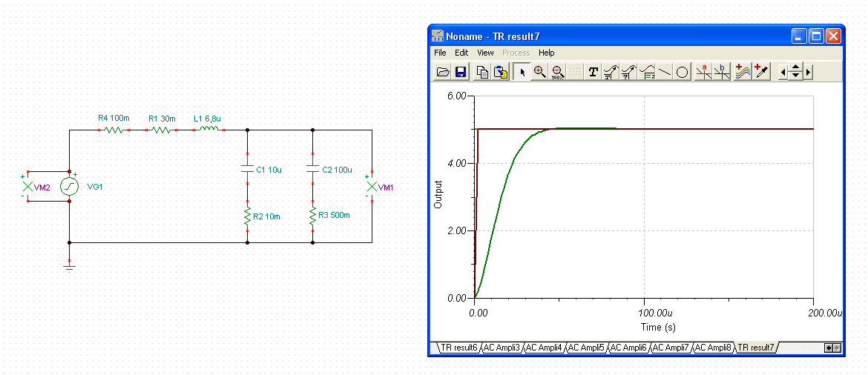The height and width of the screenshot is (375, 868).
Task: Click the Open folder icon in toolbar
Action: (443, 72)
